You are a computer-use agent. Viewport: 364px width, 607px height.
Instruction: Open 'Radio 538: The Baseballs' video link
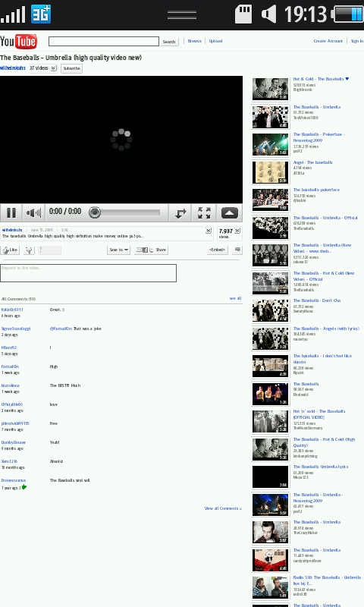click(327, 580)
